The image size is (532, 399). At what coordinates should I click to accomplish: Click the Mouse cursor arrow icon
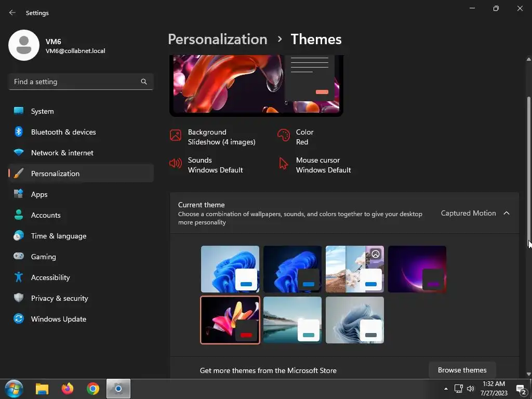[x=283, y=163]
